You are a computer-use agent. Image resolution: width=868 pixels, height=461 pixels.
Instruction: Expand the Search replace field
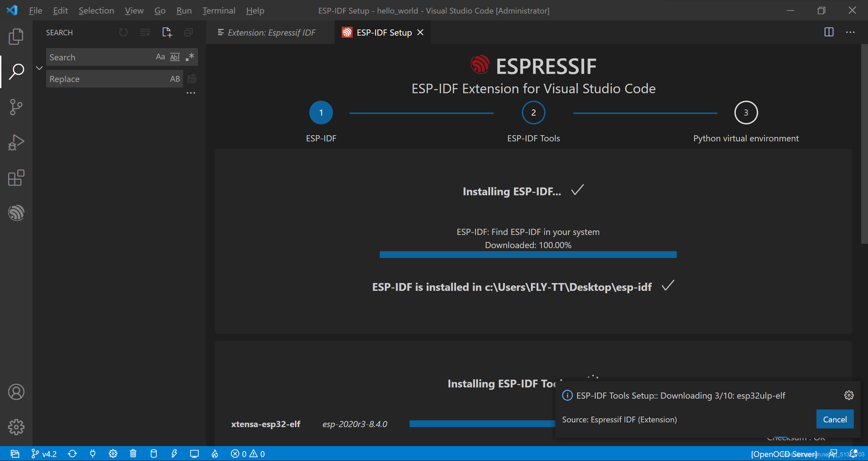(x=39, y=68)
